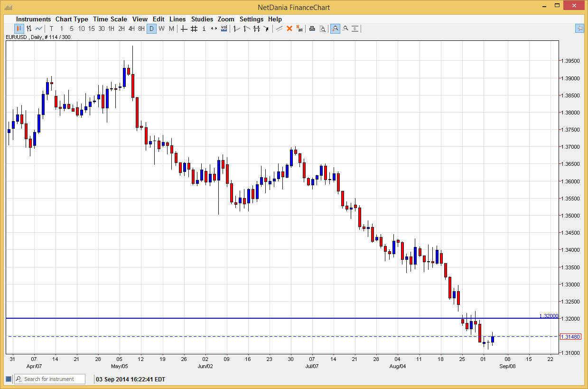
Task: Open the Studies menu
Action: point(202,19)
